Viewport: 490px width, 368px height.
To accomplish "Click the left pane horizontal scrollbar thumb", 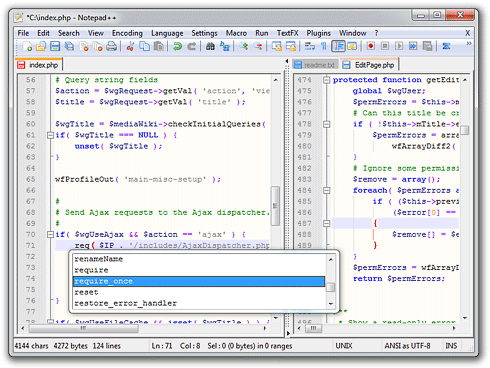I will 83,329.
